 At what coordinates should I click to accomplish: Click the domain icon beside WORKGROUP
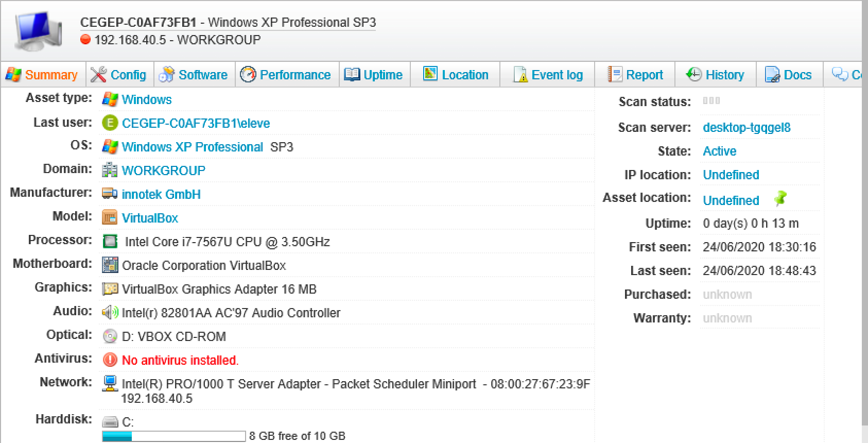click(x=110, y=170)
